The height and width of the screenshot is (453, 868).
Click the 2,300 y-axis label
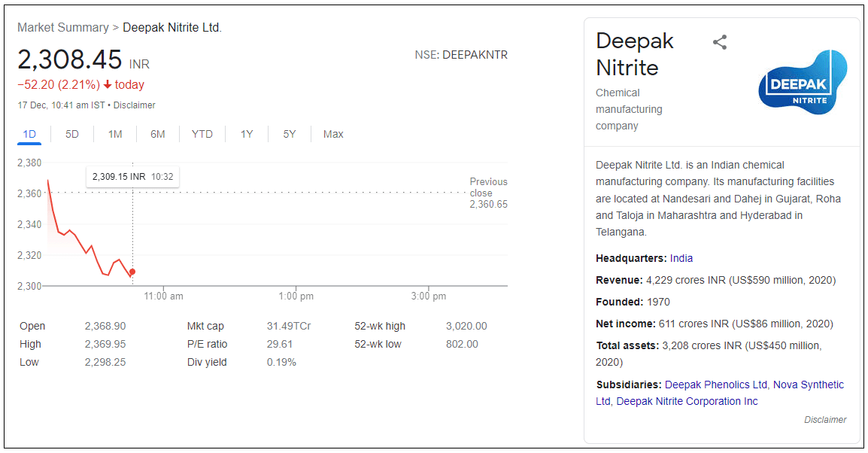[29, 286]
